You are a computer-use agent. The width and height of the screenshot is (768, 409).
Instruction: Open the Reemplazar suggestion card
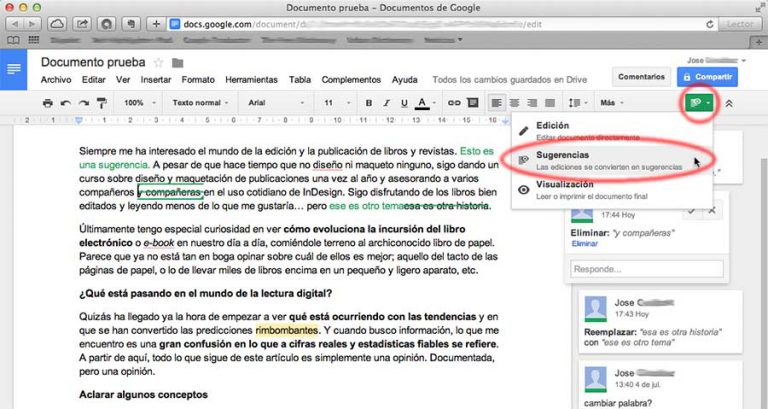[660, 321]
